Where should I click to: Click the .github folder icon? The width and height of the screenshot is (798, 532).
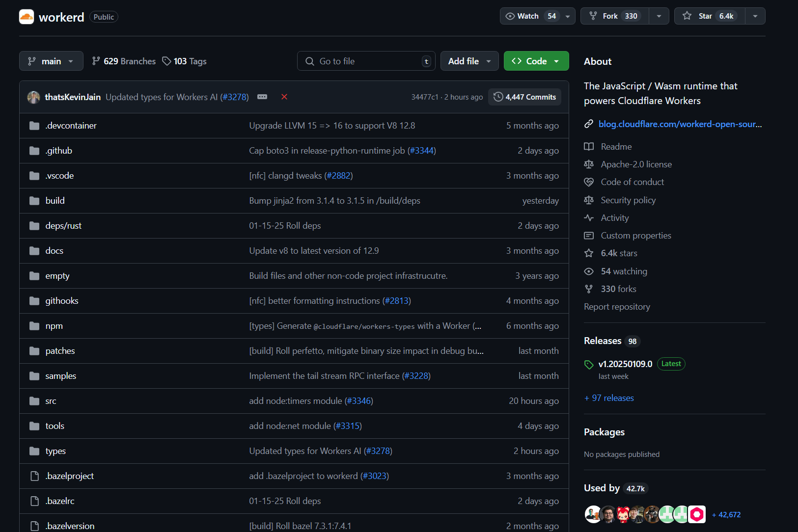[x=34, y=151]
